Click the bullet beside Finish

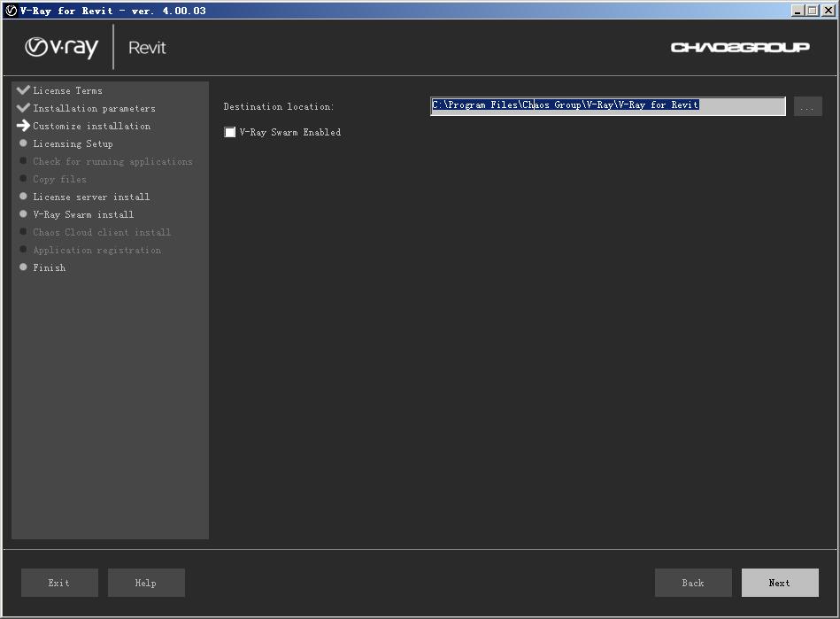(x=23, y=267)
